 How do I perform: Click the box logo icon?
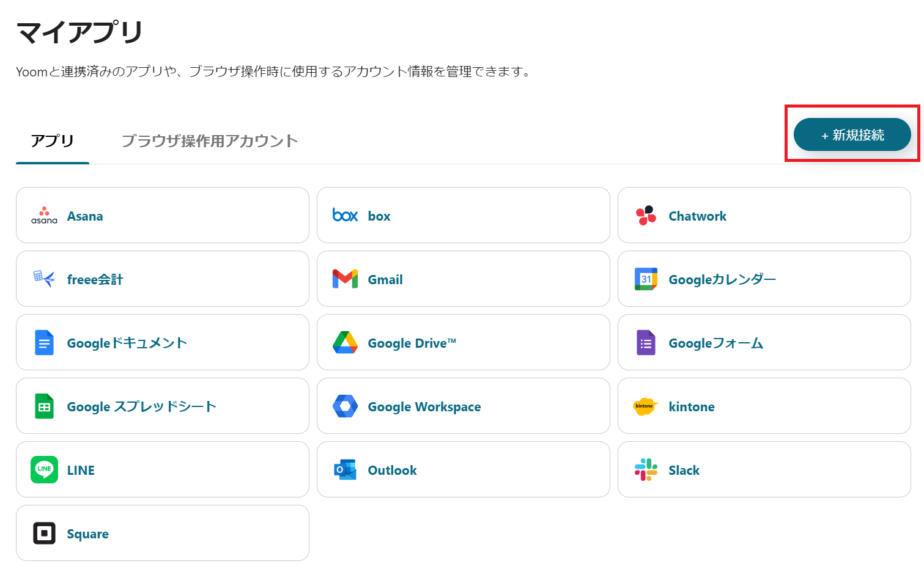(x=345, y=216)
